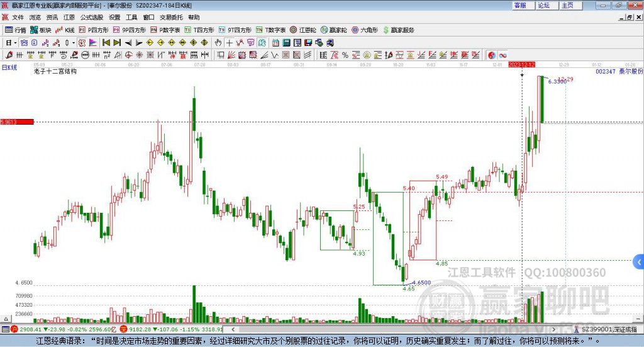Toggle the red 权 adjust-price button
Image resolution: width=644 pixels, height=347 pixels.
point(82,43)
